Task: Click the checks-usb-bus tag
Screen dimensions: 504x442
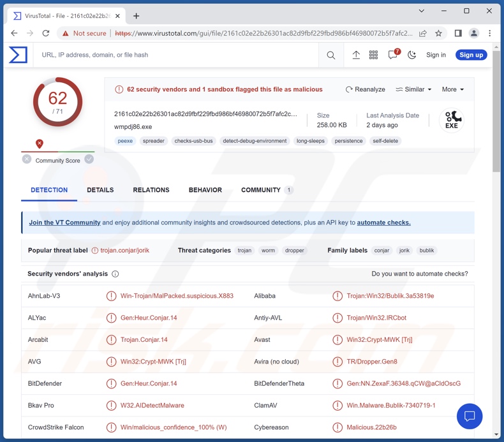Action: coord(193,141)
